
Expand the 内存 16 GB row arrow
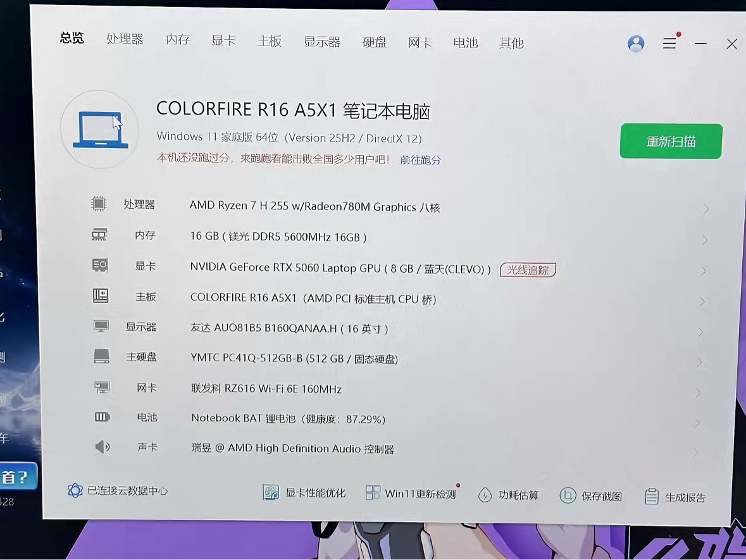[704, 240]
